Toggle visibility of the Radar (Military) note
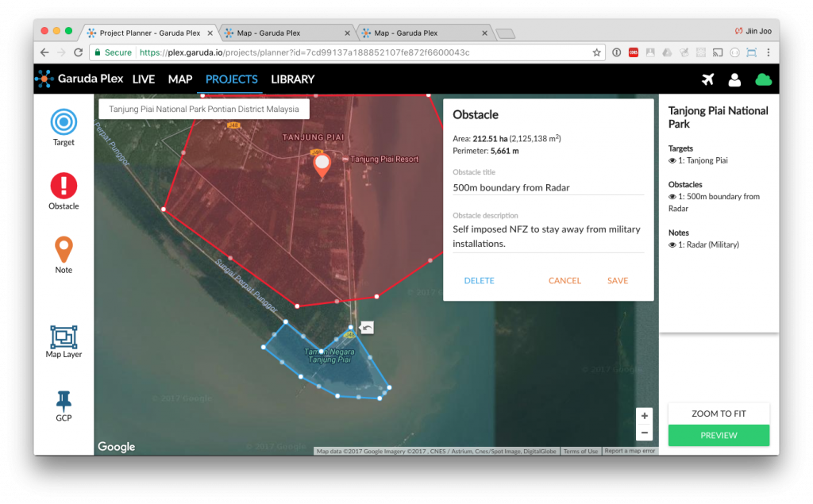Image resolution: width=813 pixels, height=504 pixels. coord(672,244)
